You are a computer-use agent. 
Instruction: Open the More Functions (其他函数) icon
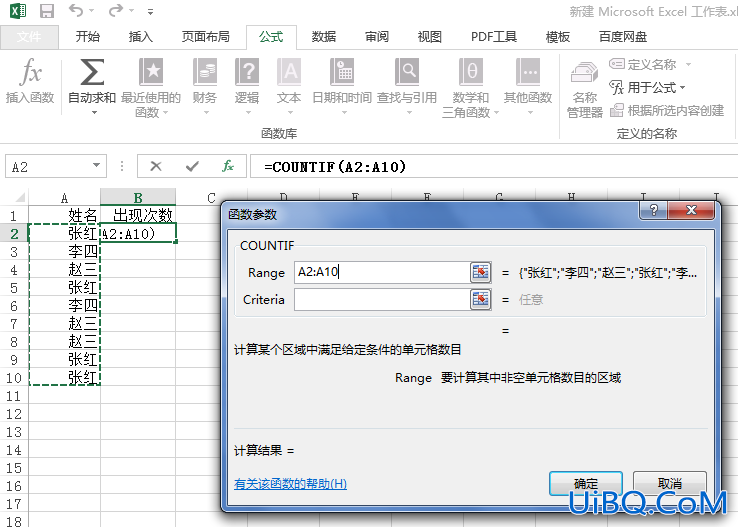(528, 72)
